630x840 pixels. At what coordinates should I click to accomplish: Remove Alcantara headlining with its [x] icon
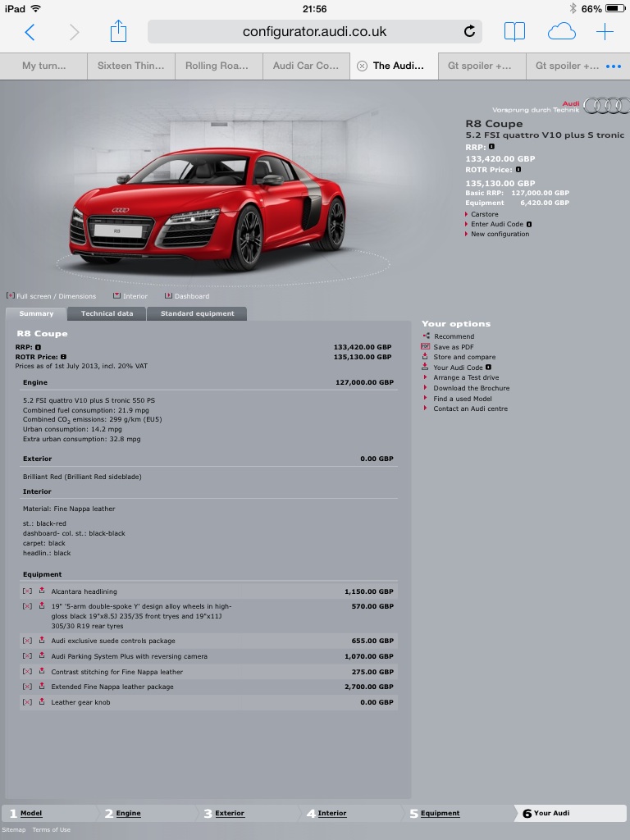coord(27,591)
